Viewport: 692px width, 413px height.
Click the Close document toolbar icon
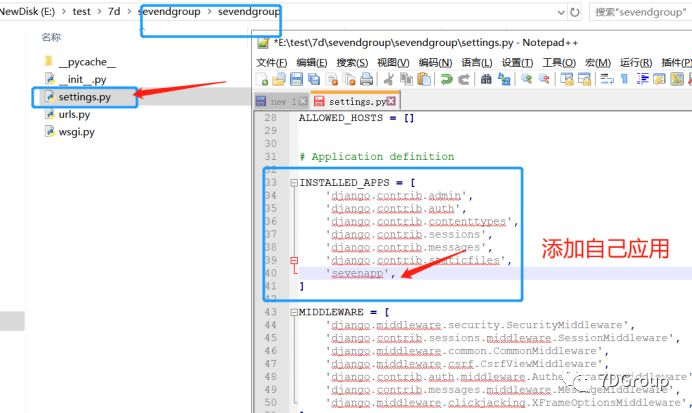332,79
